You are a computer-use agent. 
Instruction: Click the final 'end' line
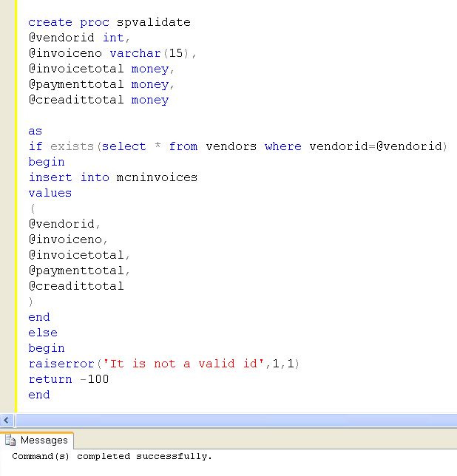39,395
